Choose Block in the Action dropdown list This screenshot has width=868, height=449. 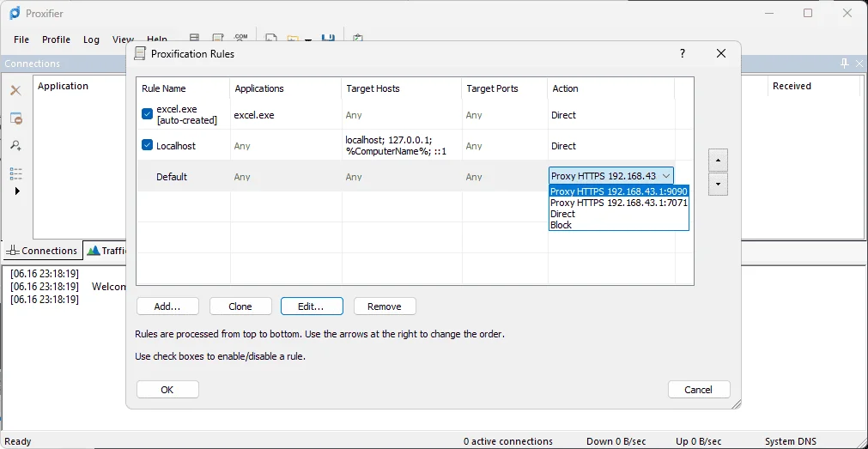618,225
